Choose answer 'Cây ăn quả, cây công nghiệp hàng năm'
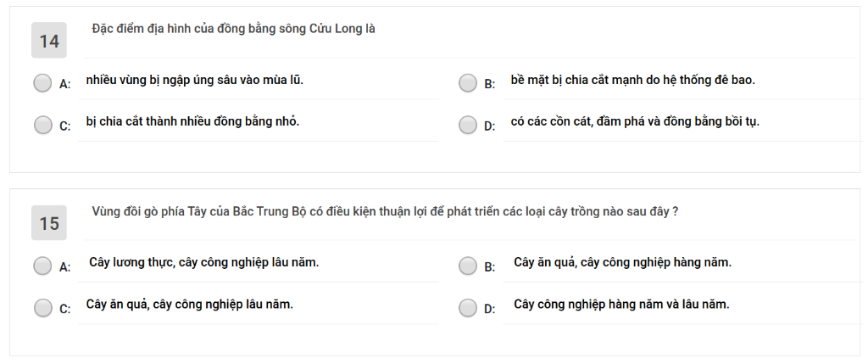The image size is (868, 364). coord(623,263)
